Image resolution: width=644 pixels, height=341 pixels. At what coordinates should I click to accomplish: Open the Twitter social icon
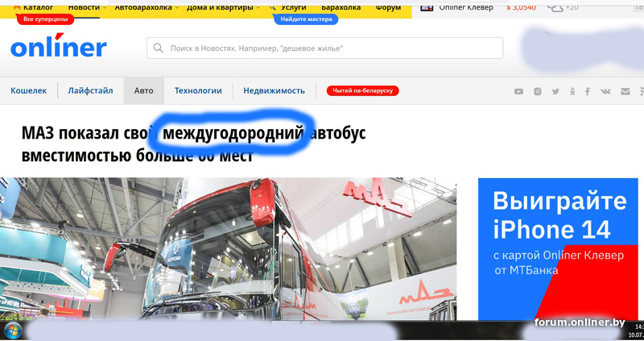coord(555,91)
